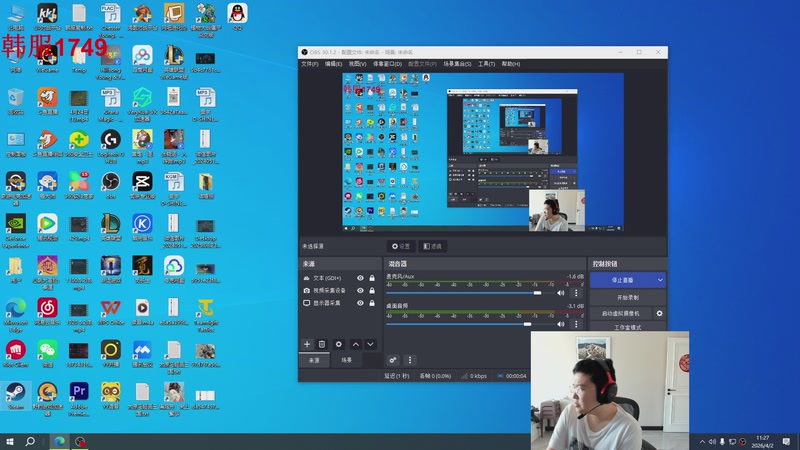
Task: Open the 视图(V) menu in OBS
Action: (357, 64)
